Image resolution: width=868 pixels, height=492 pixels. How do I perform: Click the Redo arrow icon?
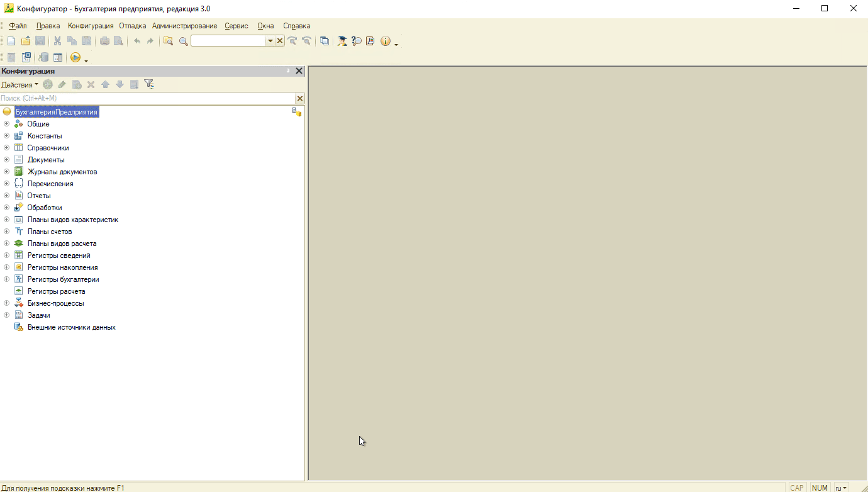click(150, 41)
